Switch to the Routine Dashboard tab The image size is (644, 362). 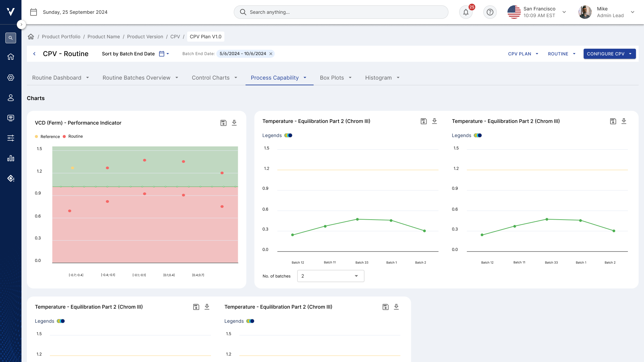coord(61,78)
